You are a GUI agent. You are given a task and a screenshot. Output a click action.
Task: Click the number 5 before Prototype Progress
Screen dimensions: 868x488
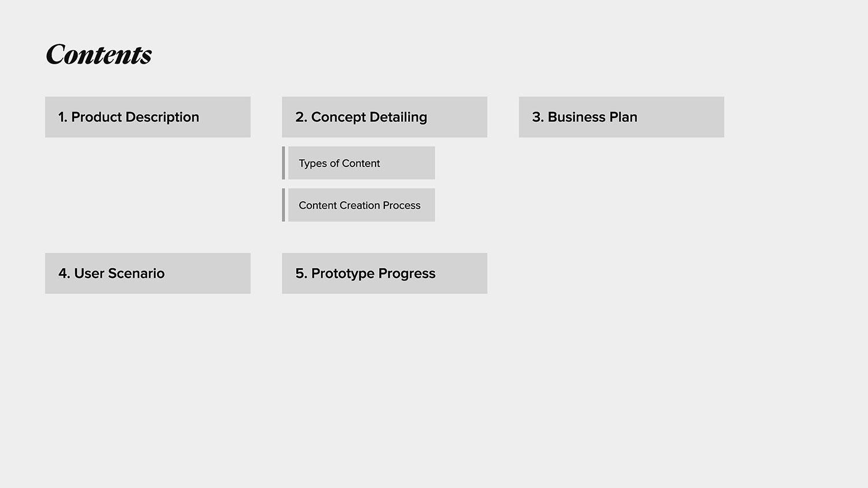[x=300, y=273]
